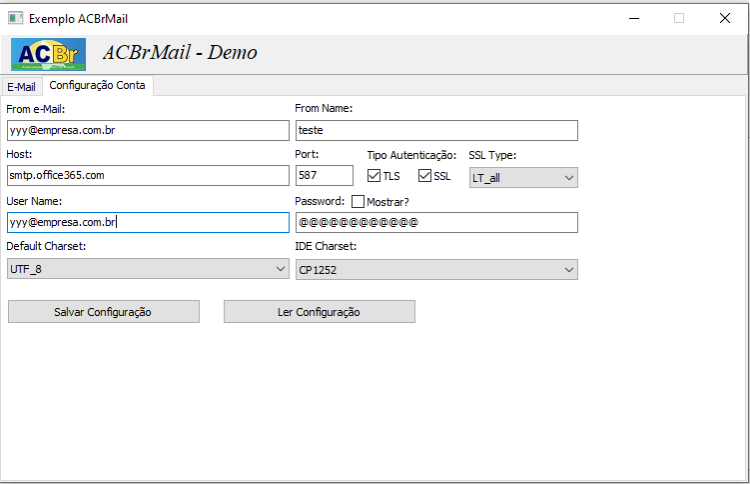
Task: Click the Port field showing 587
Action: pyautogui.click(x=324, y=176)
